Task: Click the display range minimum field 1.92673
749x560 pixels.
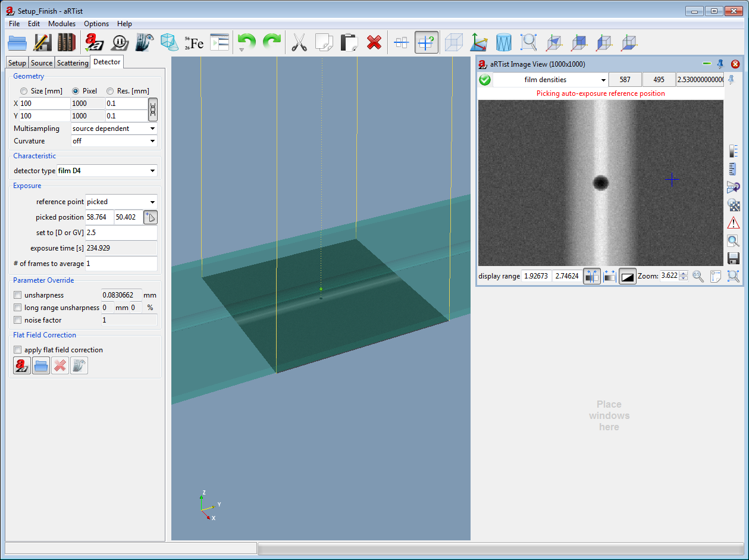Action: click(x=537, y=276)
